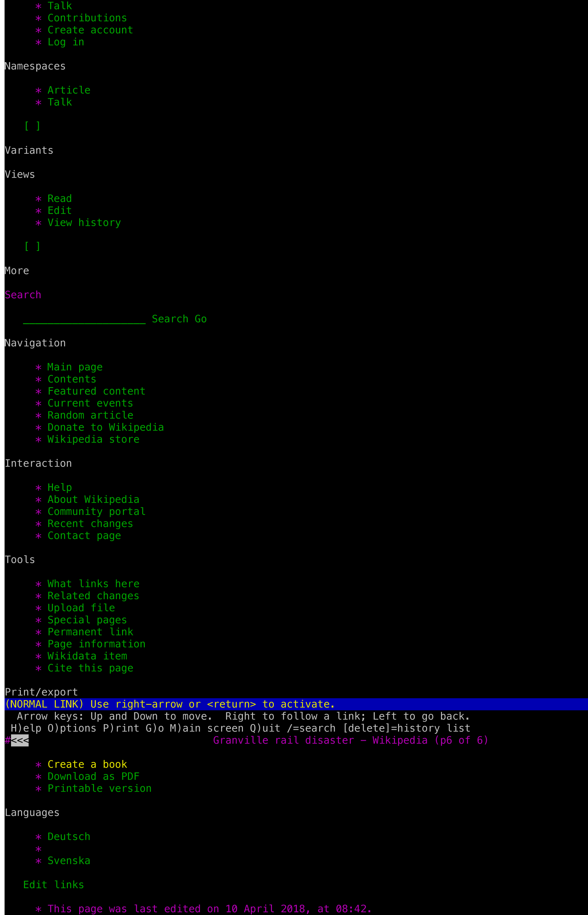This screenshot has height=915, width=588.
Task: Click P)rint in Lynx command bar
Action: click(121, 728)
